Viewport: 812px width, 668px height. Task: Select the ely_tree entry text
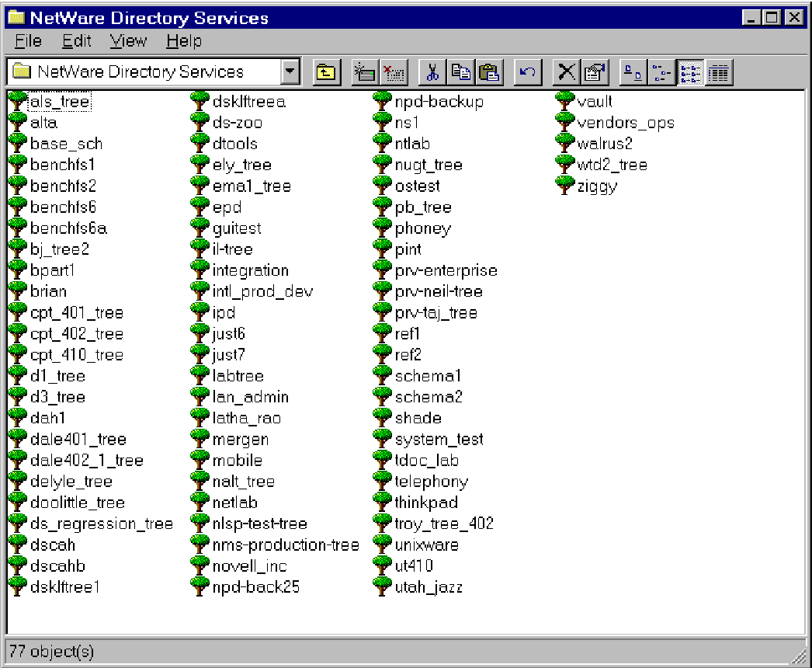click(242, 165)
